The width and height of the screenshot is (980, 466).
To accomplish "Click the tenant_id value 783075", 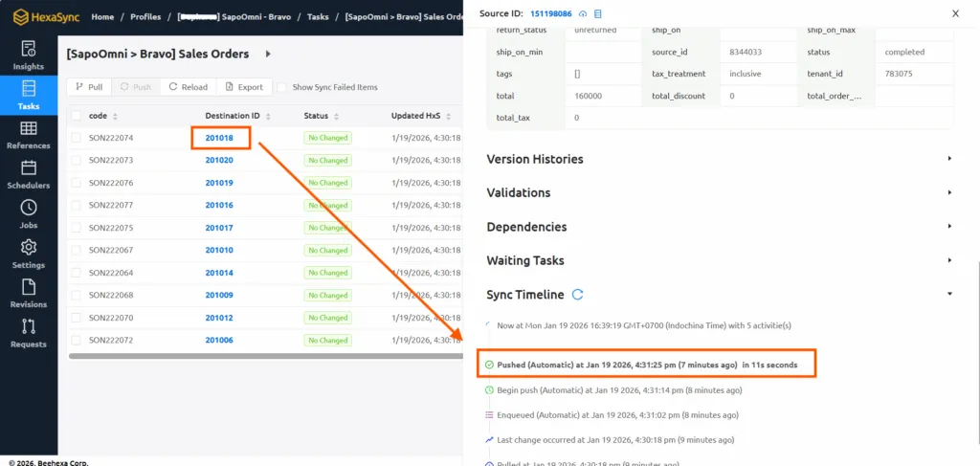I will (899, 74).
